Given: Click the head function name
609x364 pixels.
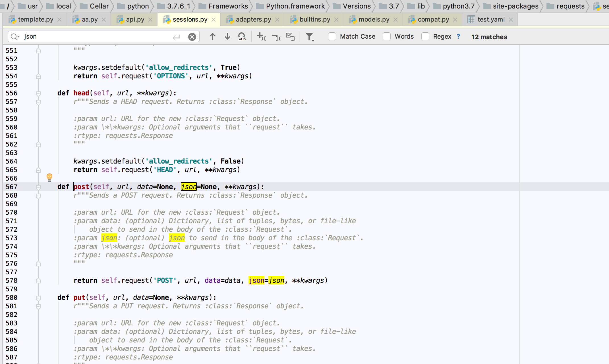Looking at the screenshot, I should click(x=81, y=93).
